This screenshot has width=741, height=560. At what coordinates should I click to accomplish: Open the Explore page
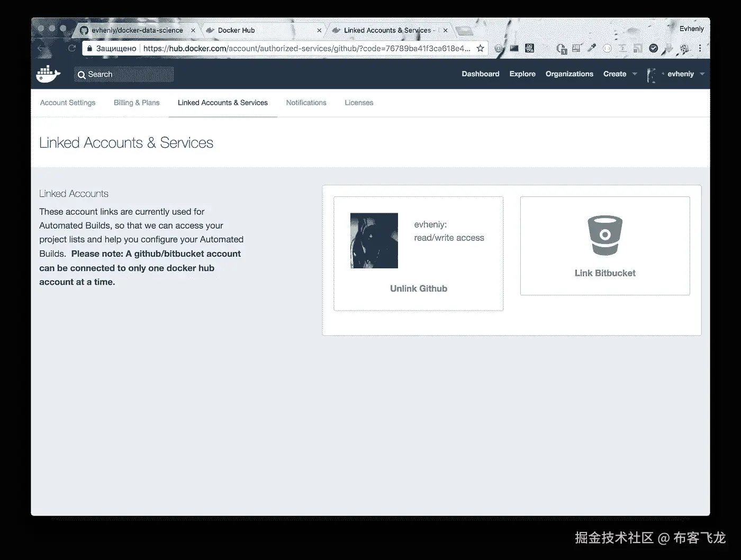pos(522,74)
